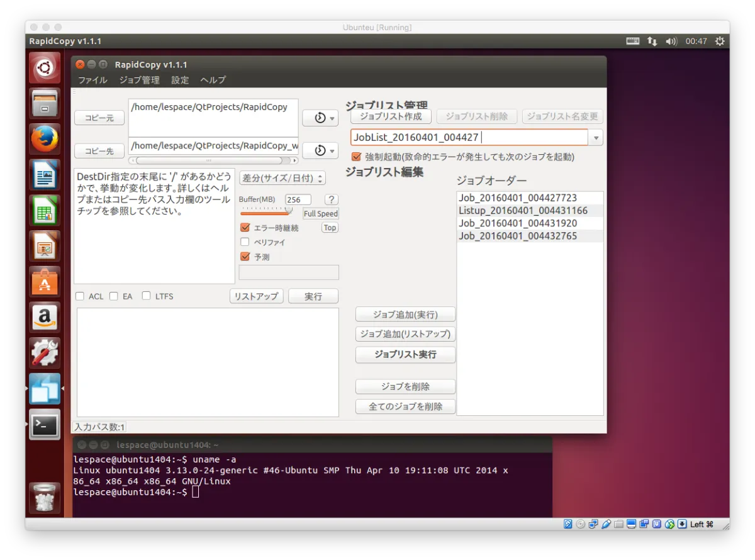Click the VirtualBox network status icon
Viewport: 755px width, 560px height.
593,524
